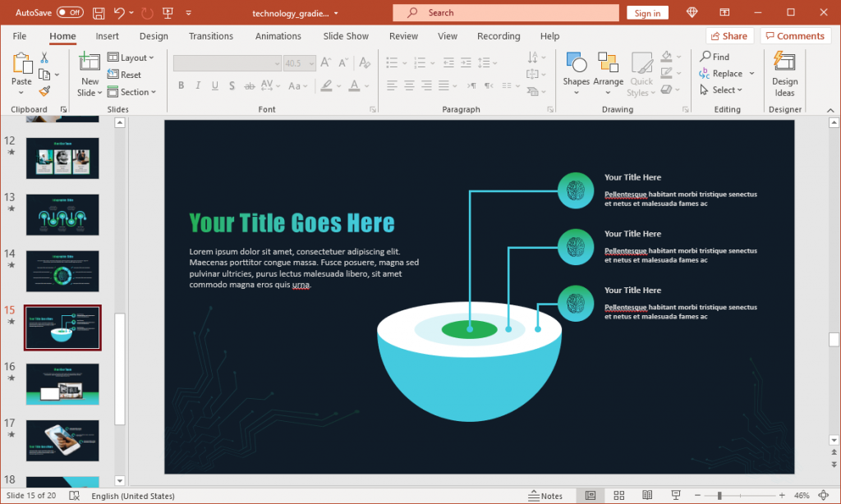Screen dimensions: 841x504
Task: Switch to the Design tab
Action: [x=154, y=35]
